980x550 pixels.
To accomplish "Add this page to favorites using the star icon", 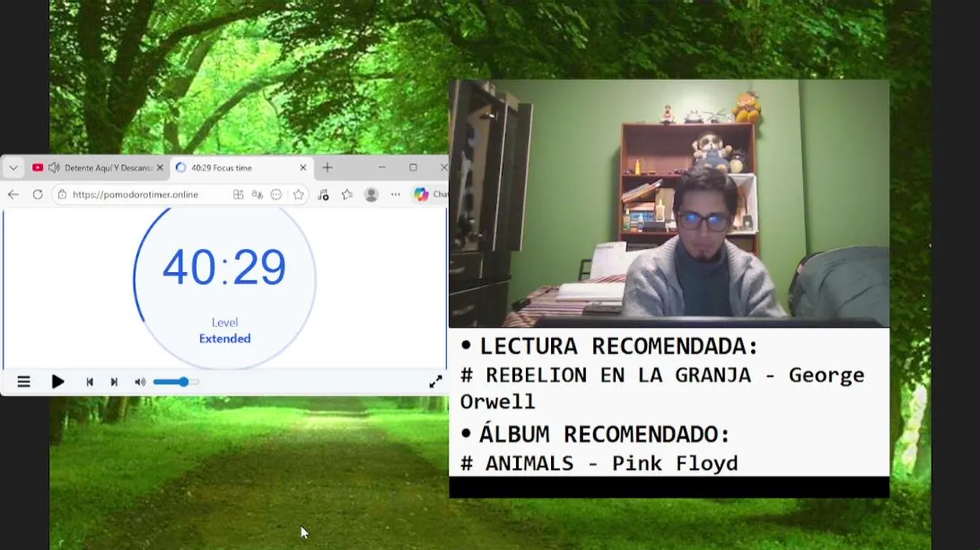I will point(298,195).
